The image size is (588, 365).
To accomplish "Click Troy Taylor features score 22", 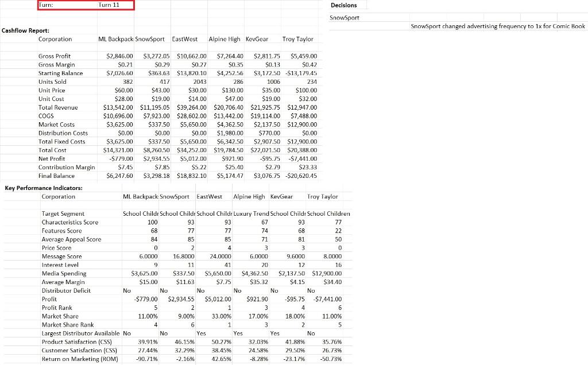I will (x=338, y=231).
